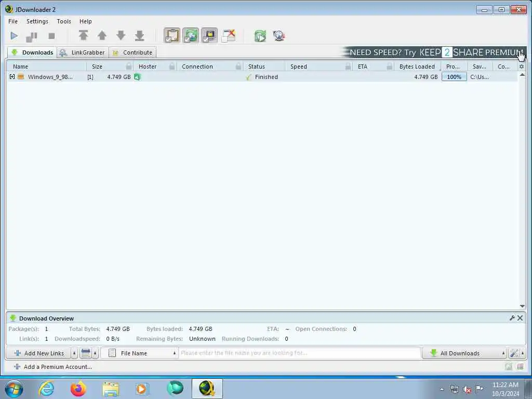The width and height of the screenshot is (532, 399).
Task: Click the C:\Us... save path cell
Action: coord(480,77)
